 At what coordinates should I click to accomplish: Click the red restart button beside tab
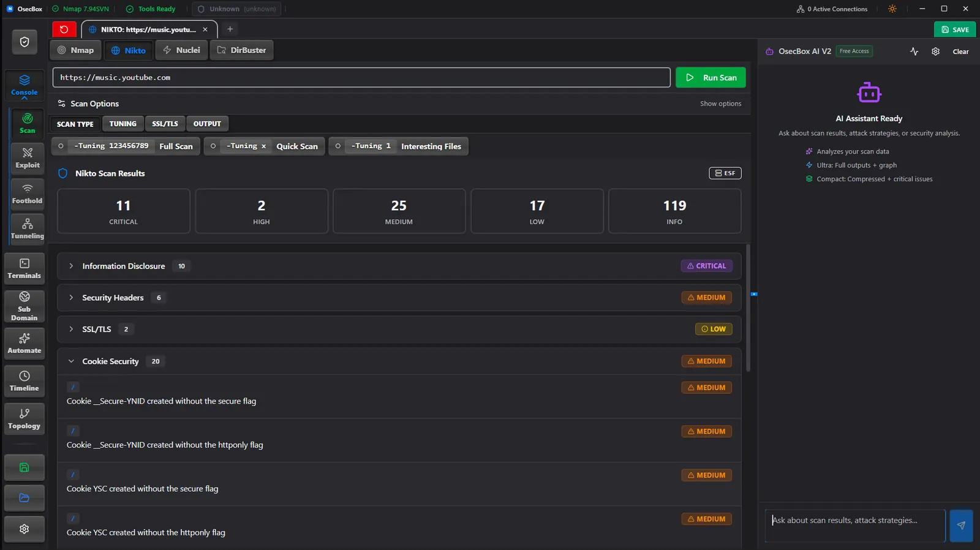[x=64, y=29]
